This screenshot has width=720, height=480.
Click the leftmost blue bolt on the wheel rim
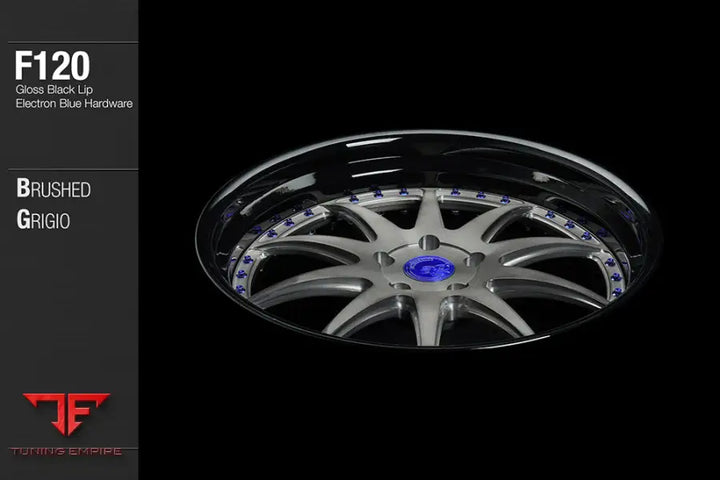click(x=233, y=262)
